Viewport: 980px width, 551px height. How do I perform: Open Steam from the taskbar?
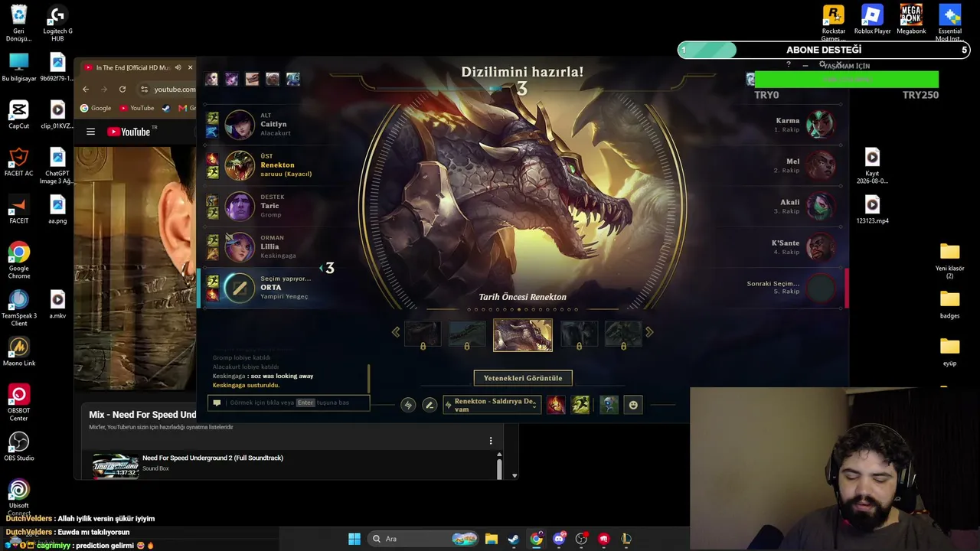tap(514, 539)
